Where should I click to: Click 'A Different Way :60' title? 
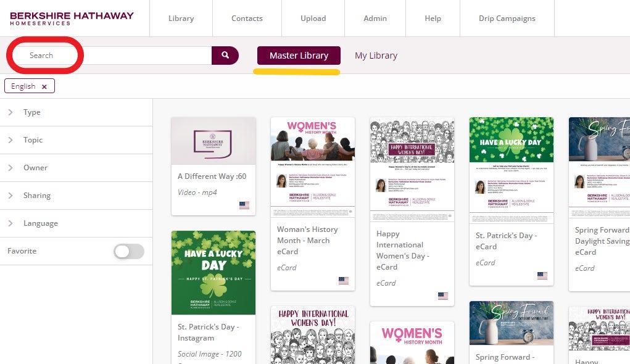pyautogui.click(x=212, y=176)
